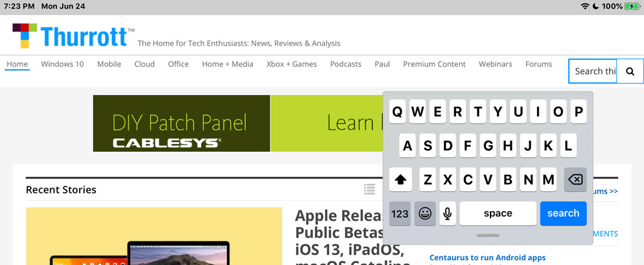Open the Cloud section

pos(144,64)
